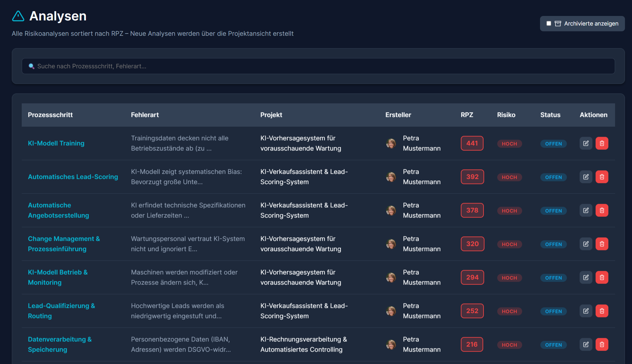This screenshot has width=632, height=364.
Task: Click the Suche nach Prozessschritt search field
Action: (192, 66)
